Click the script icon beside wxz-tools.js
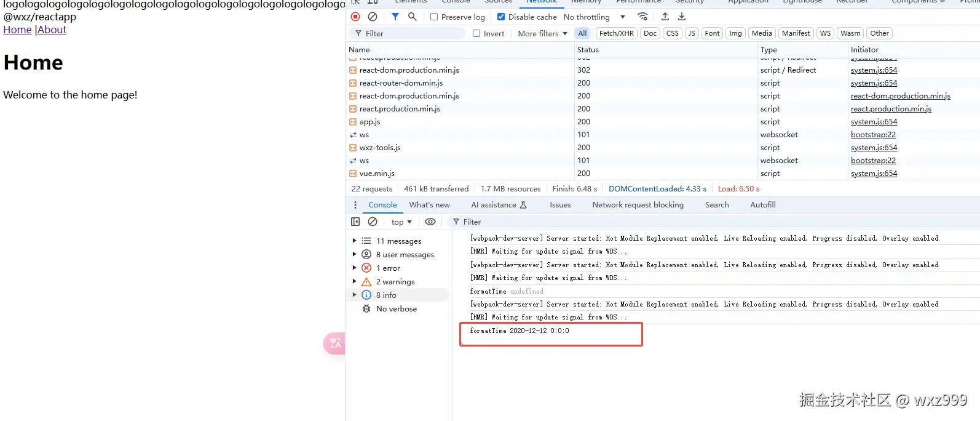980x421 pixels. pyautogui.click(x=353, y=148)
